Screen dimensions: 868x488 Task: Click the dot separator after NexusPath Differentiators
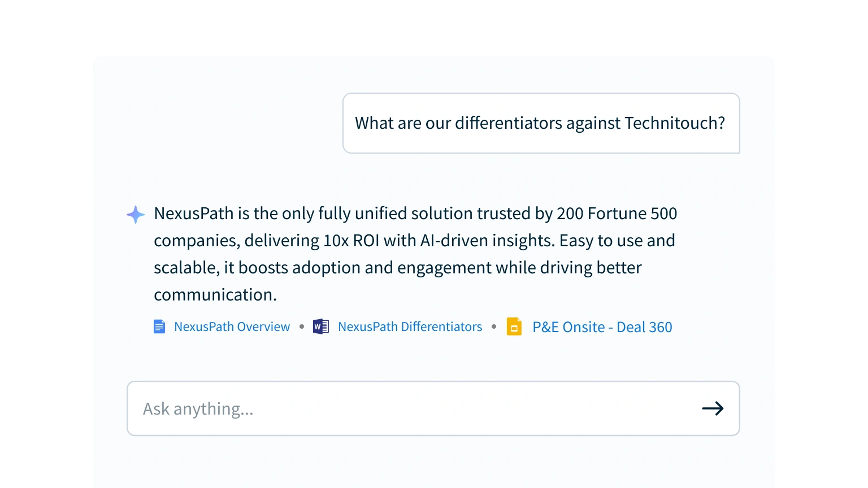coord(494,326)
